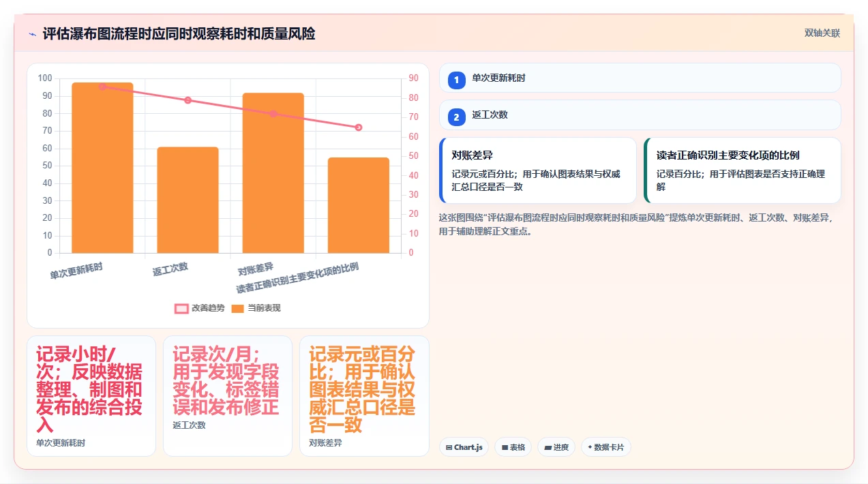Click the icon in the Chart.js tag
The height and width of the screenshot is (484, 868).
(449, 448)
